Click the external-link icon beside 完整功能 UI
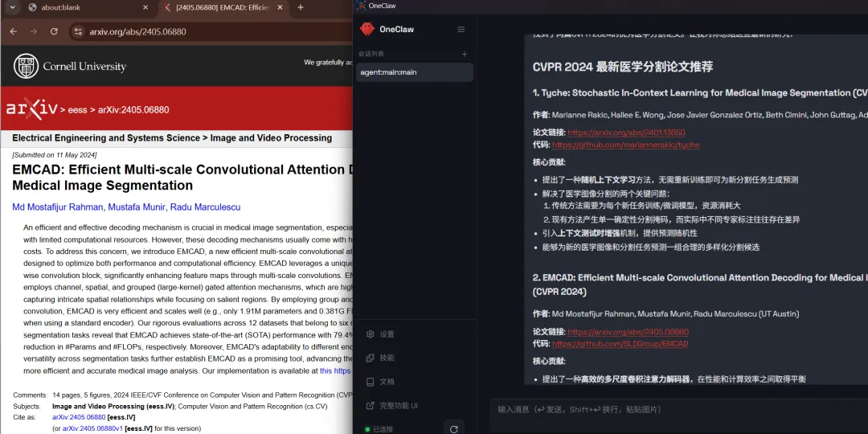Screen dimensions: 868x434 pos(371,406)
